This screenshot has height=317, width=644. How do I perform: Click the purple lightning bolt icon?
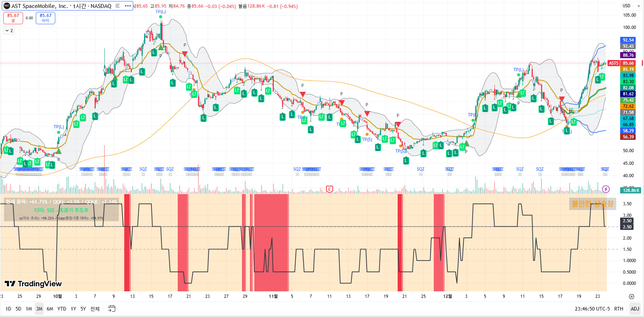coord(606,189)
